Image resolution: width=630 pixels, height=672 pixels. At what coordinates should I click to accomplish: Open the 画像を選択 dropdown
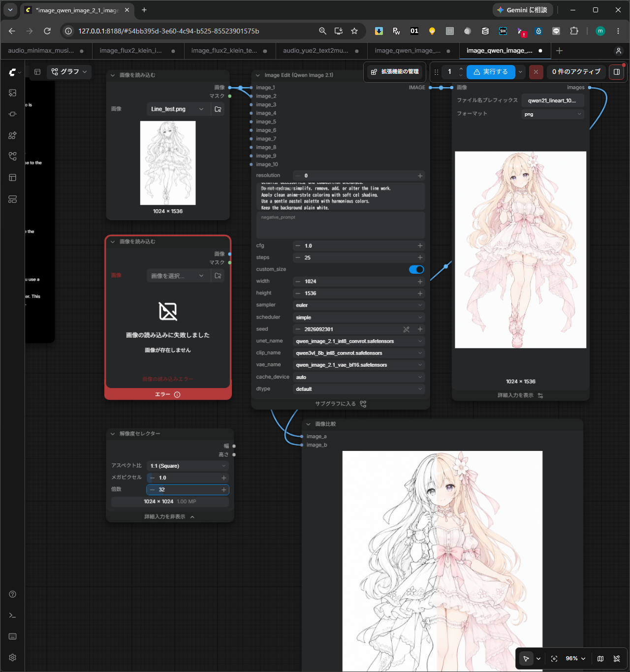point(178,276)
